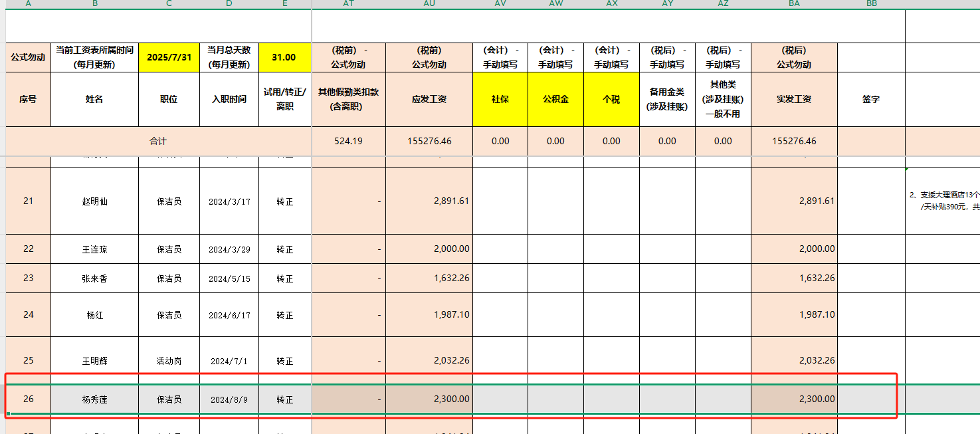The image size is (980, 434).
Task: Click 2,000.00 in the 实发工资 column
Action: pyautogui.click(x=794, y=249)
